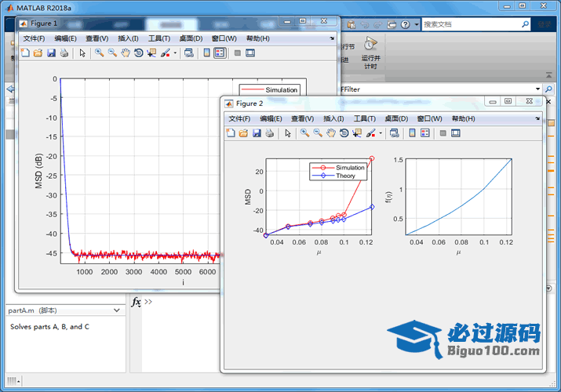Click Link Plot icon in Figure 1
The width and height of the screenshot is (561, 392).
(189, 53)
